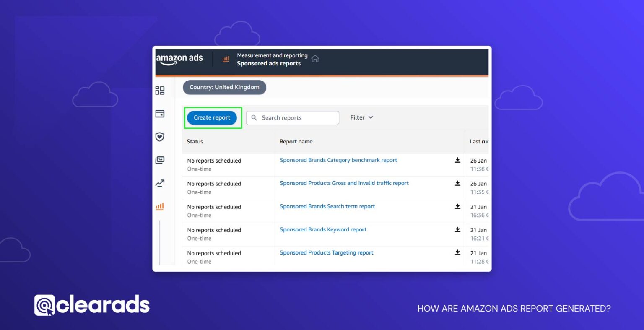Open Sponsored Products Gross and invalid traffic report
644x330 pixels.
[344, 183]
